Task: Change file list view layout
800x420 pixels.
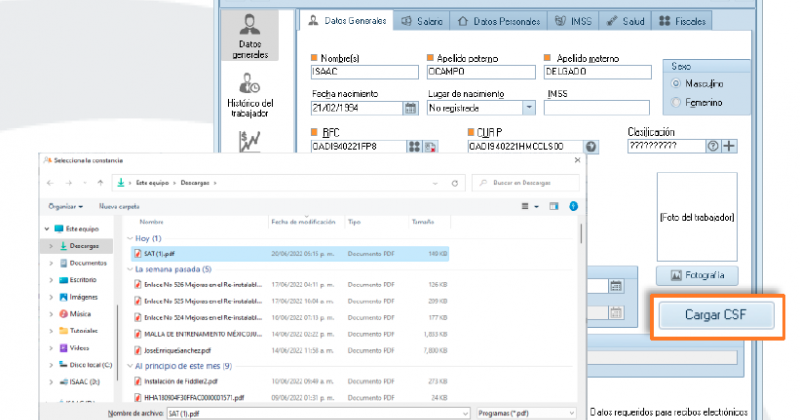Action: coord(525,206)
